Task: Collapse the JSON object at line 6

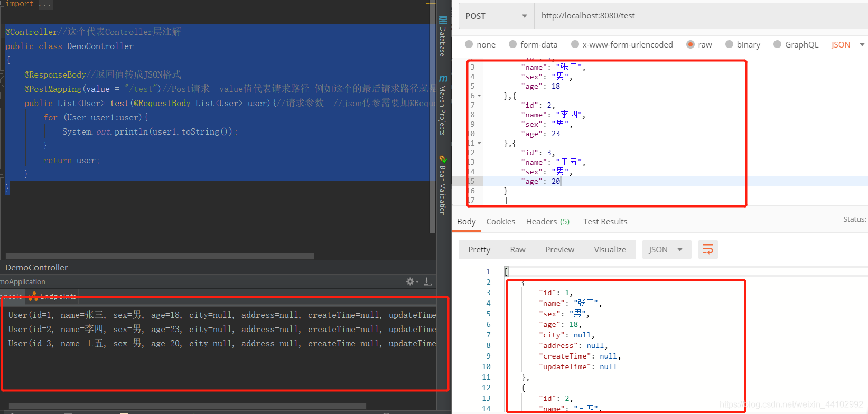Action: coord(479,96)
